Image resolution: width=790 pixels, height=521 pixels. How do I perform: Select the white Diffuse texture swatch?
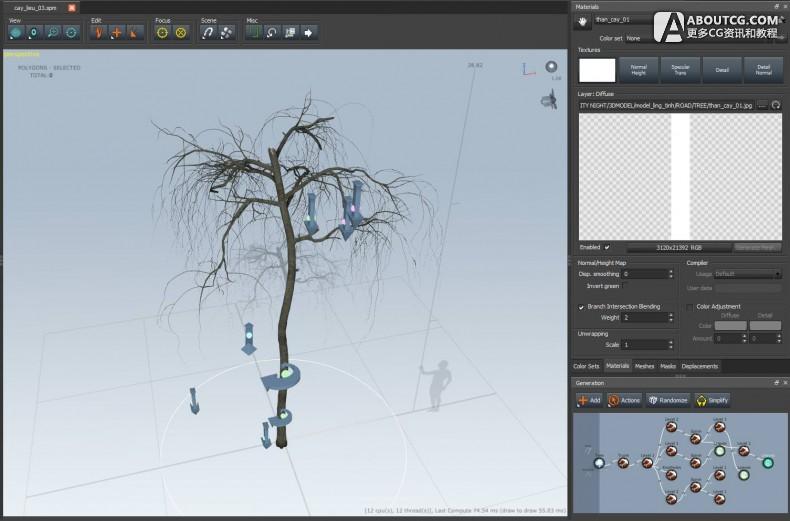click(597, 70)
